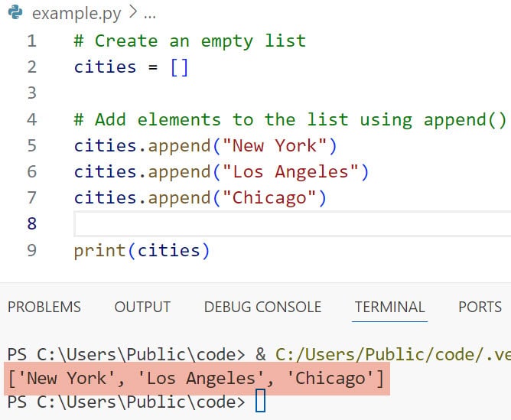Click line number 9 in gutter
Screen dimensions: 511x420
coord(31,250)
